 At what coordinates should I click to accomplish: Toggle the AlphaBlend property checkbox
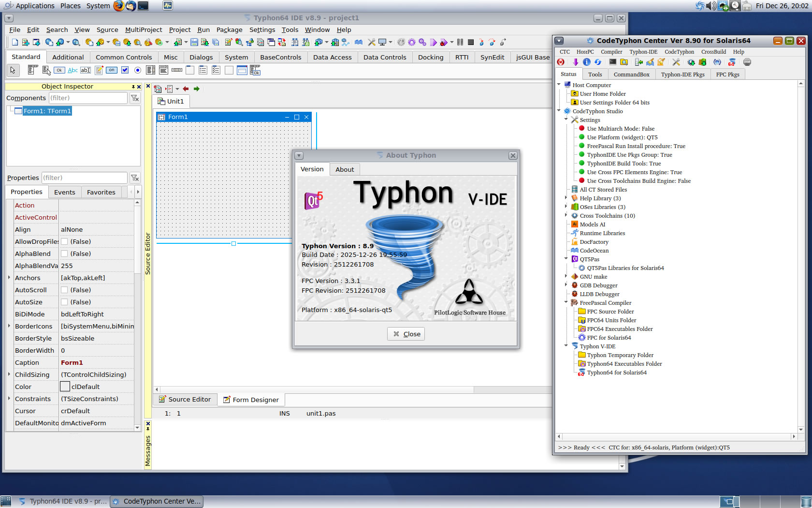64,254
